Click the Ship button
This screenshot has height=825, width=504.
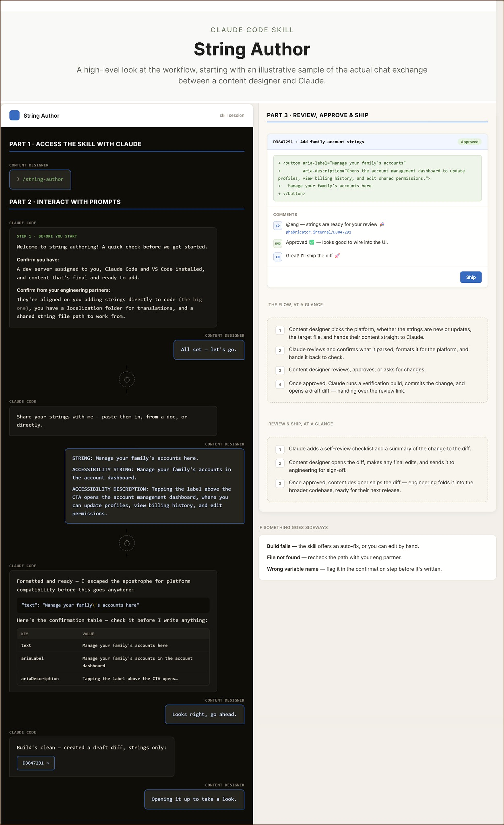pyautogui.click(x=471, y=277)
